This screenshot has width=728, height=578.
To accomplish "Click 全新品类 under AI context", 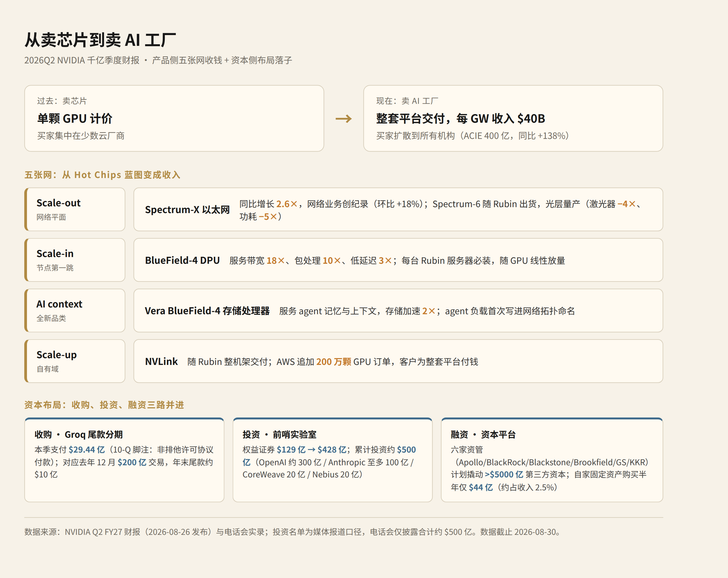I will 51,318.
